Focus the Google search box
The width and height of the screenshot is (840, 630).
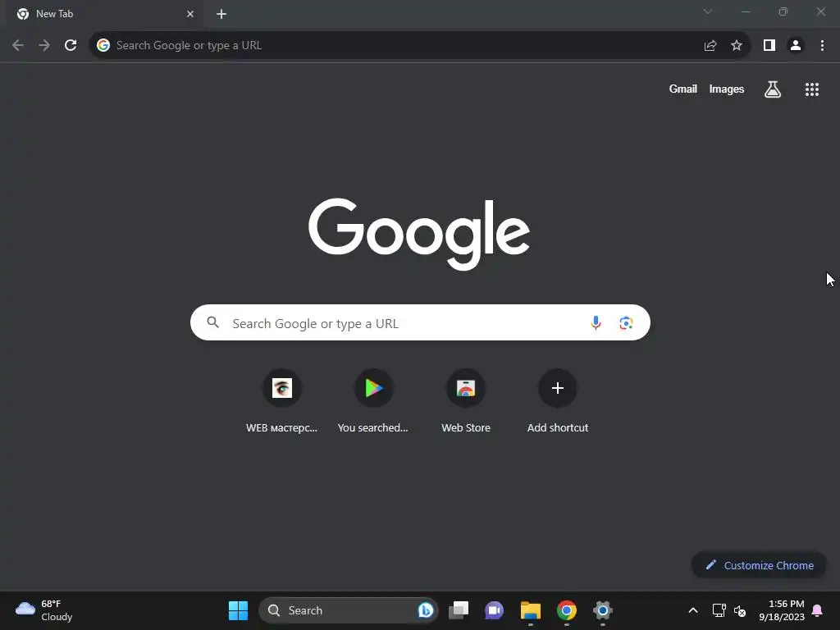pyautogui.click(x=420, y=322)
